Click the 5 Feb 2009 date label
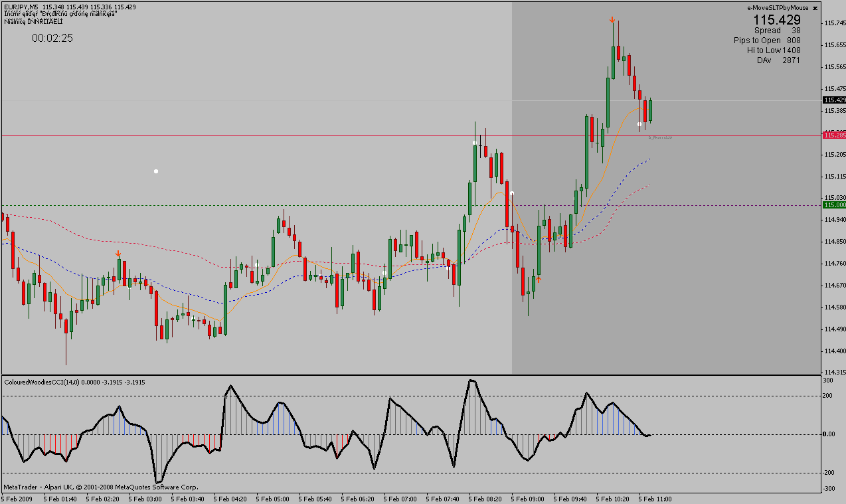 17,498
